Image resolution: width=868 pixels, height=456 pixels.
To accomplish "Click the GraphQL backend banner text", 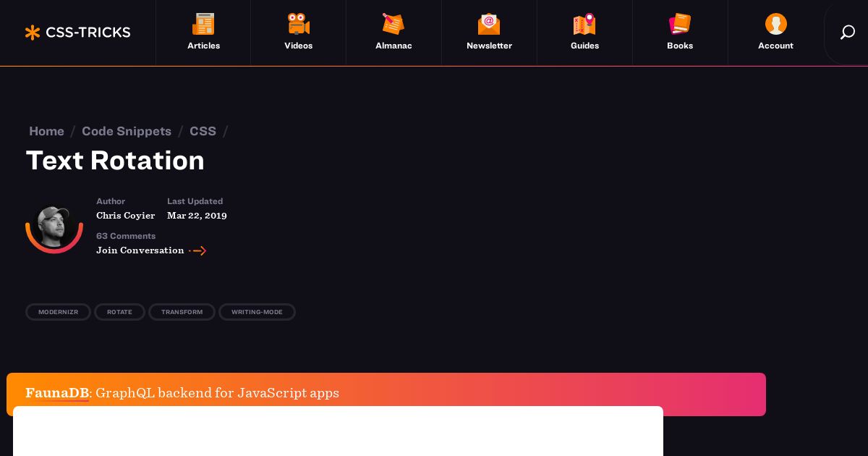I will [217, 393].
